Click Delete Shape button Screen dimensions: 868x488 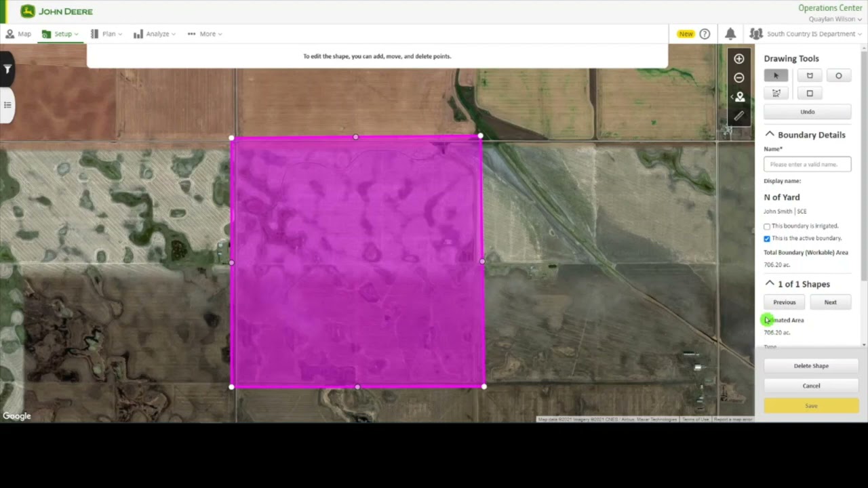click(812, 366)
